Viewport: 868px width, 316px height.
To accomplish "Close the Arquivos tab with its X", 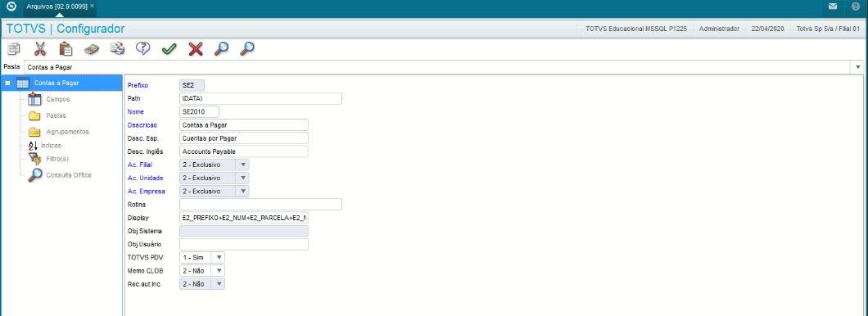I will pos(92,6).
